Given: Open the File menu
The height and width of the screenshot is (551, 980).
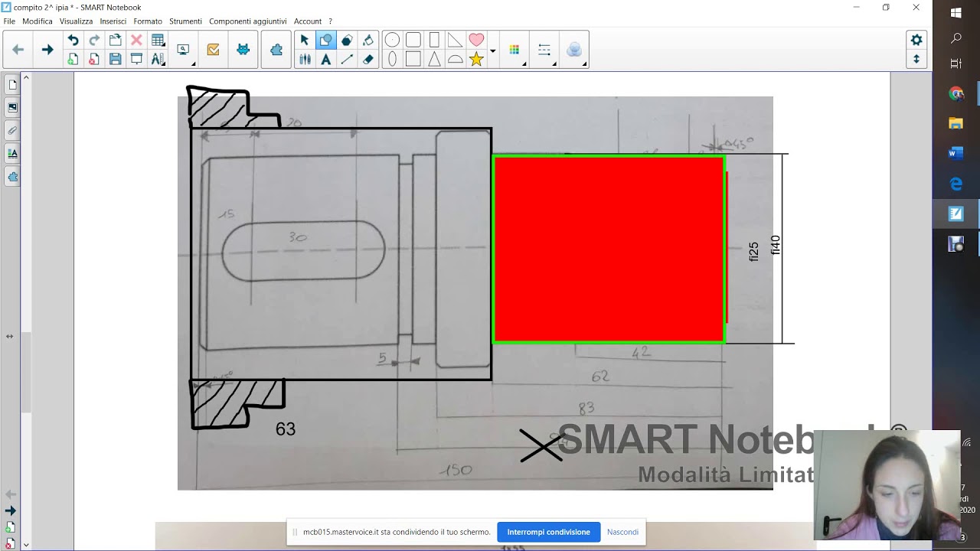Looking at the screenshot, I should point(9,21).
